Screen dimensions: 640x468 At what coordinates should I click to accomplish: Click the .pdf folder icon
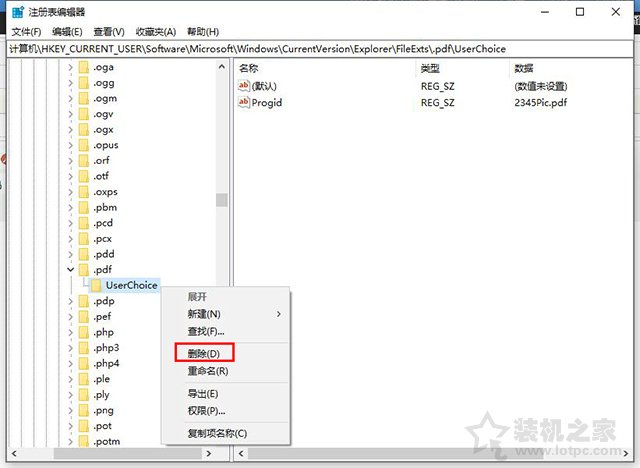click(84, 270)
